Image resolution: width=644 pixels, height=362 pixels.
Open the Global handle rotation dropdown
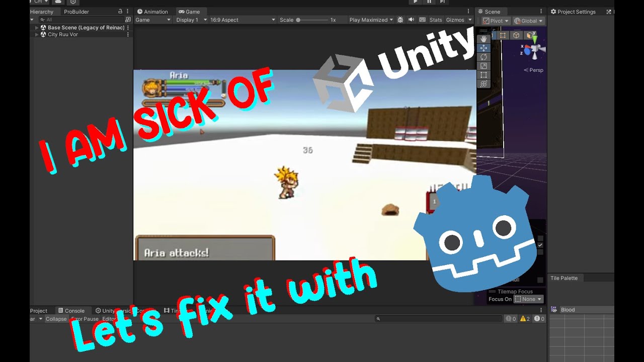point(528,21)
